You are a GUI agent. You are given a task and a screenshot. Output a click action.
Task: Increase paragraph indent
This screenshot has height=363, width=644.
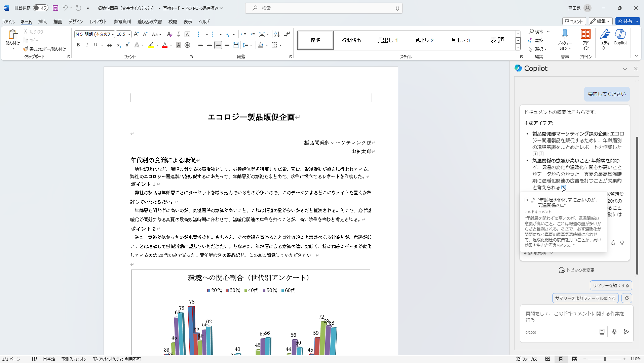tap(252, 34)
